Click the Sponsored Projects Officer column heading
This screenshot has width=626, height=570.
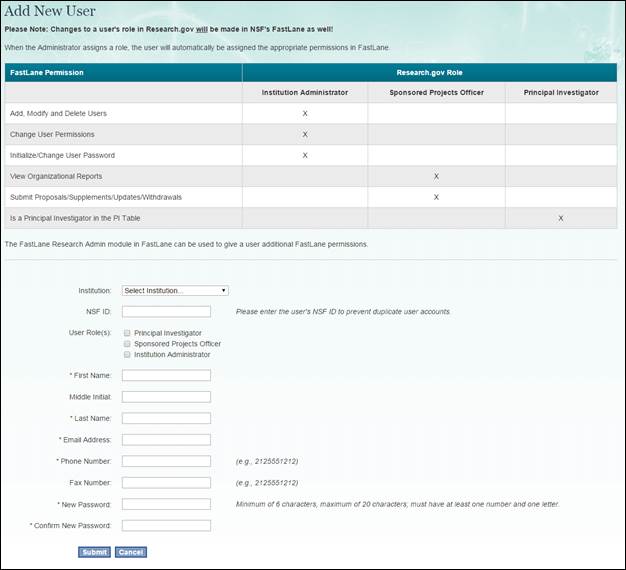point(436,93)
